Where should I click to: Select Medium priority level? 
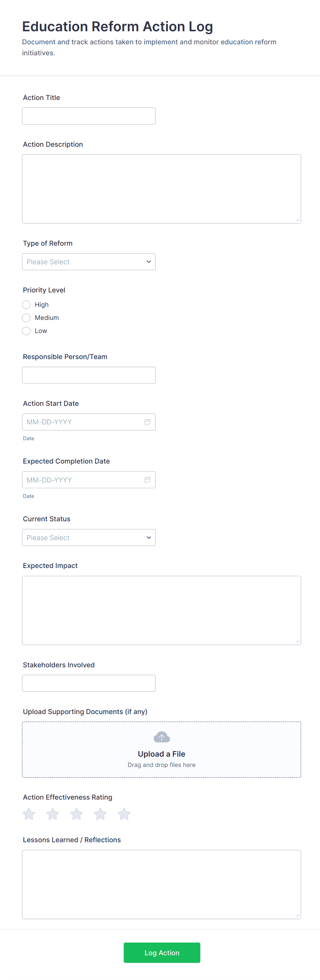[x=26, y=318]
